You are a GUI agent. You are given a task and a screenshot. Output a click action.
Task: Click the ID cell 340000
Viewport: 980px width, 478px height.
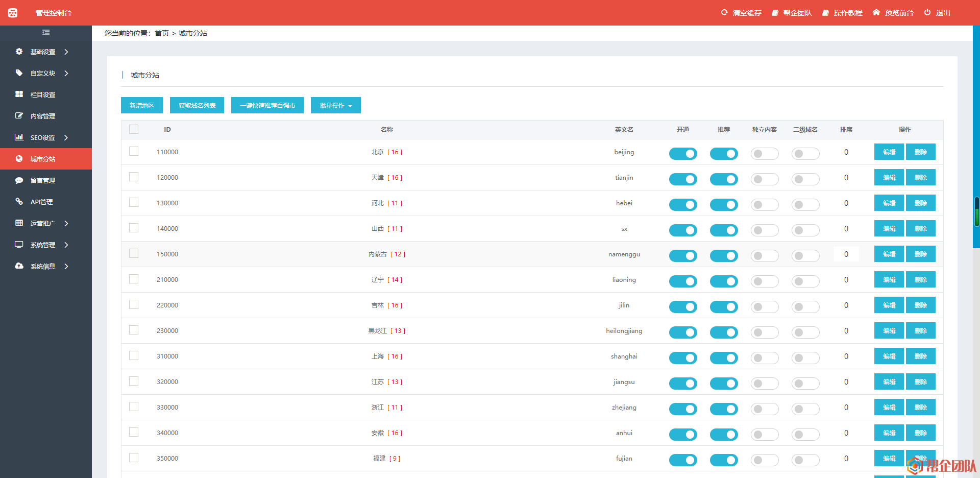pyautogui.click(x=167, y=433)
